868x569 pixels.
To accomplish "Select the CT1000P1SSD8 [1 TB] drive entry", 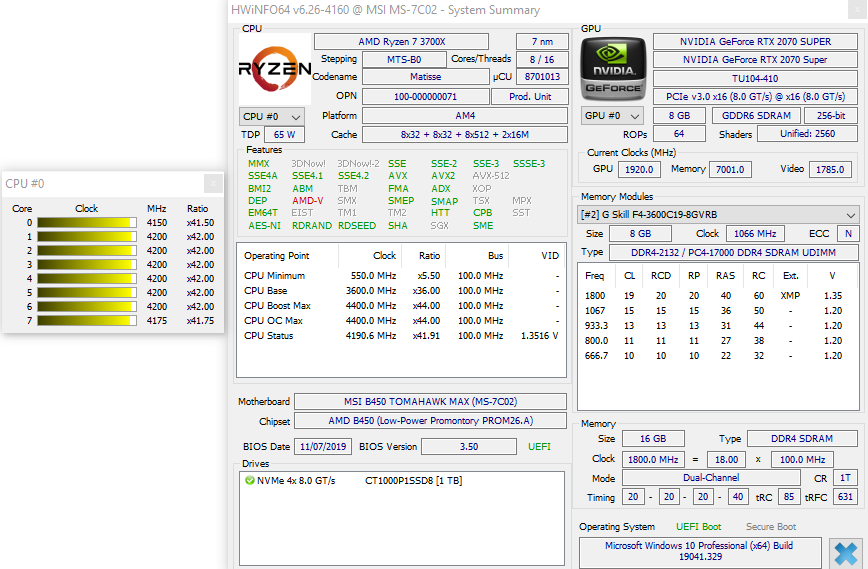I will [414, 480].
